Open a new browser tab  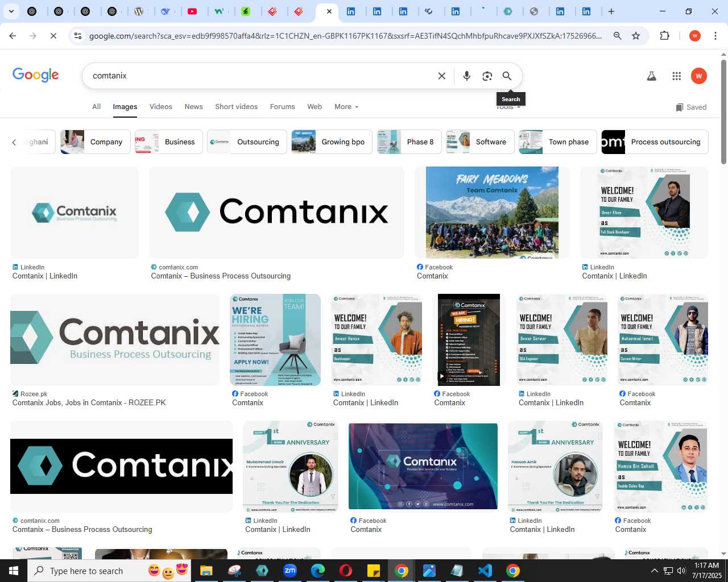tap(611, 11)
